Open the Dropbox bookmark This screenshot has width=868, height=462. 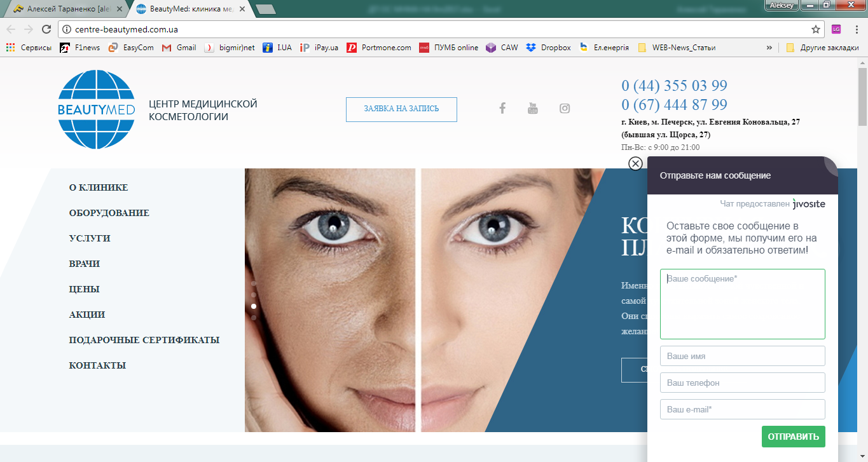click(x=549, y=48)
